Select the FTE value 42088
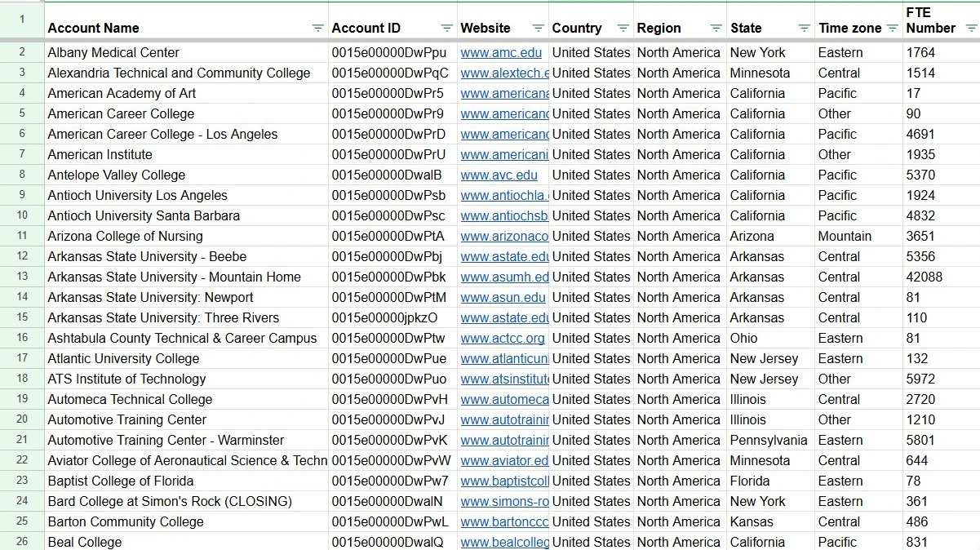The height and width of the screenshot is (550, 980). [x=941, y=277]
